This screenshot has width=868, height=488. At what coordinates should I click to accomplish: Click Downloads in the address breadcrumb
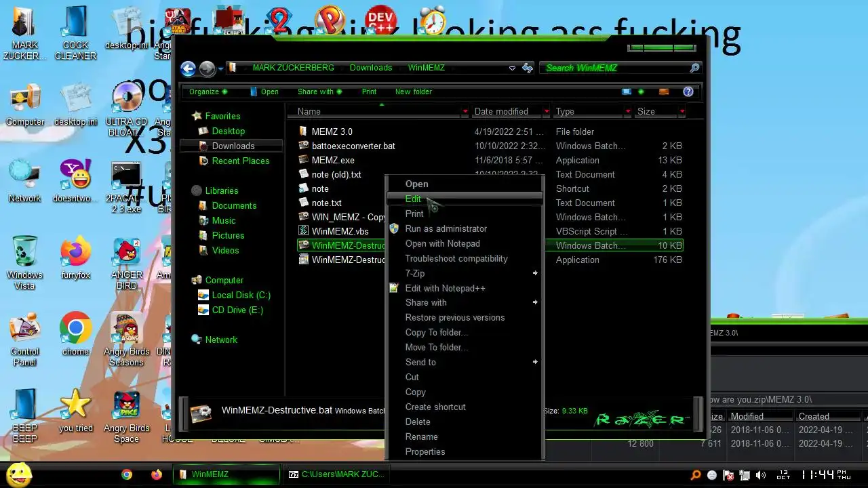(x=370, y=68)
